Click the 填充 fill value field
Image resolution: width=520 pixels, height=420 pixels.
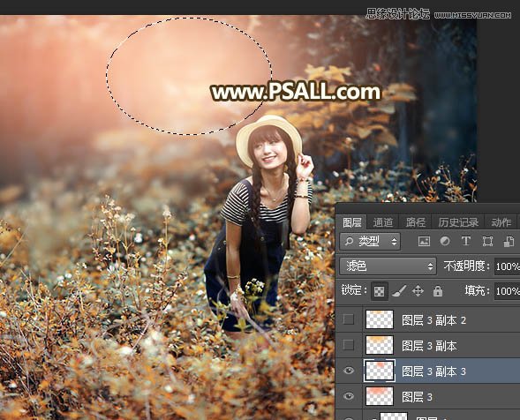(x=507, y=291)
